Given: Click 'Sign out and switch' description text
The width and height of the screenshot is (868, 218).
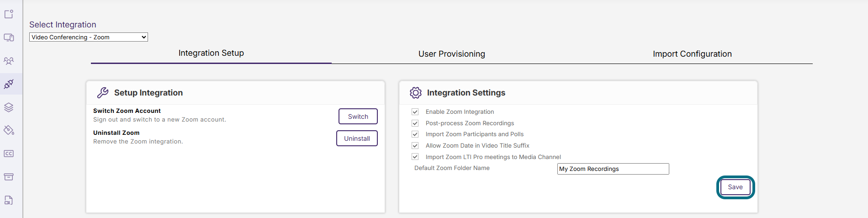Looking at the screenshot, I should (159, 120).
